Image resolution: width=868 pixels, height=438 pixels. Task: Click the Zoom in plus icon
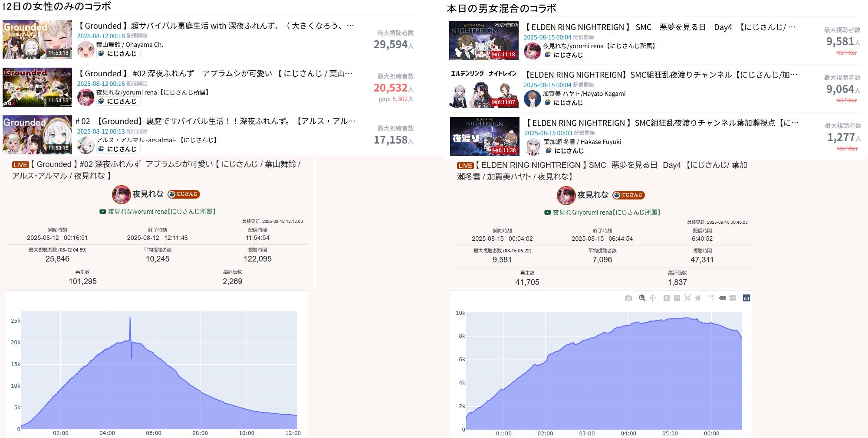(667, 298)
